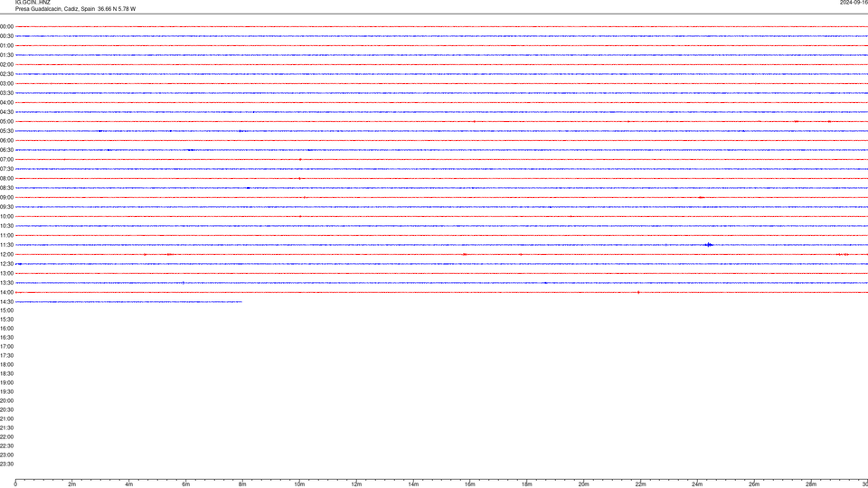Select the 01:30 time row label
The width and height of the screenshot is (868, 488).
coord(6,55)
